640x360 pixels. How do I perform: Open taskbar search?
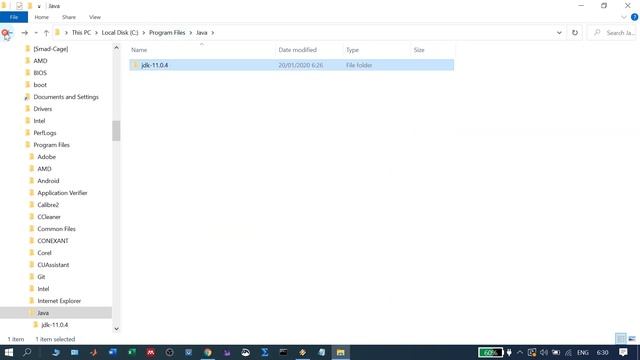[27, 352]
